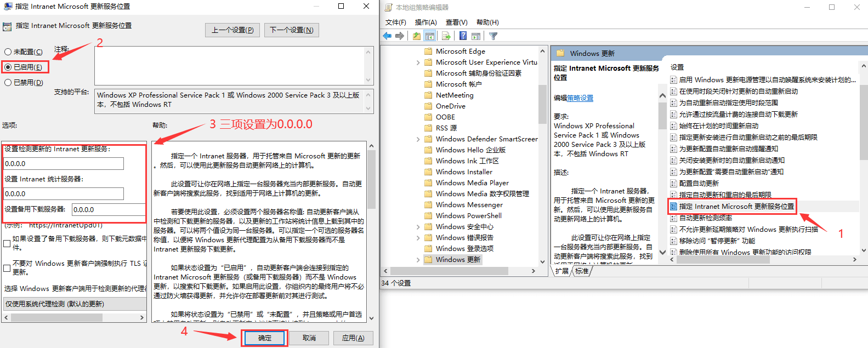This screenshot has width=868, height=348.
Task: Switch to the 标准 tab
Action: point(582,271)
